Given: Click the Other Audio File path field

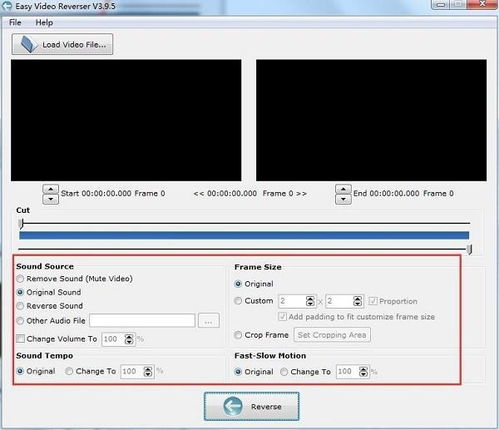Looking at the screenshot, I should (x=142, y=321).
